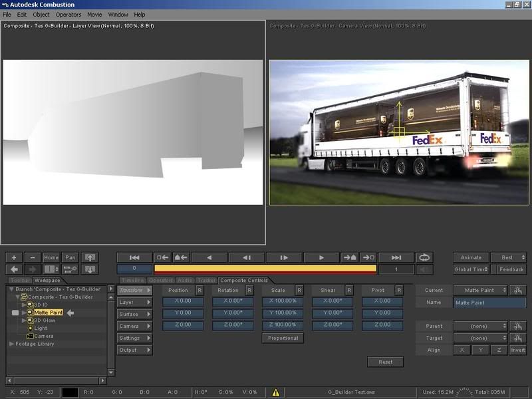Switch to the Tracker tab
Screen dimensions: 532x399
coord(206,280)
